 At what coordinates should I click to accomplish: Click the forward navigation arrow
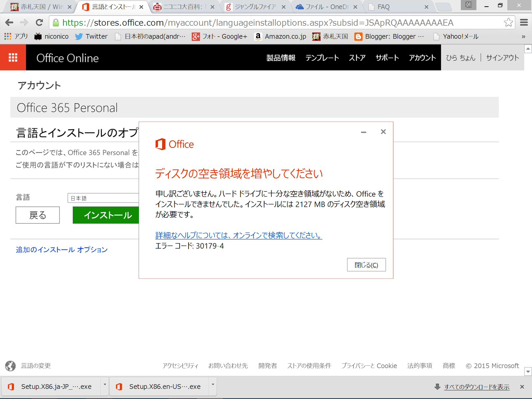click(24, 23)
